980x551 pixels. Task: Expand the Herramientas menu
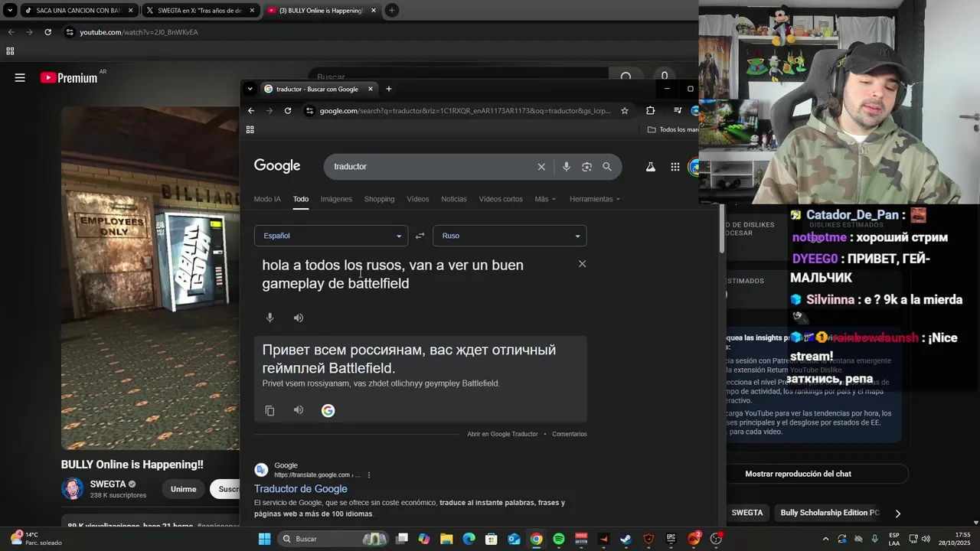595,199
